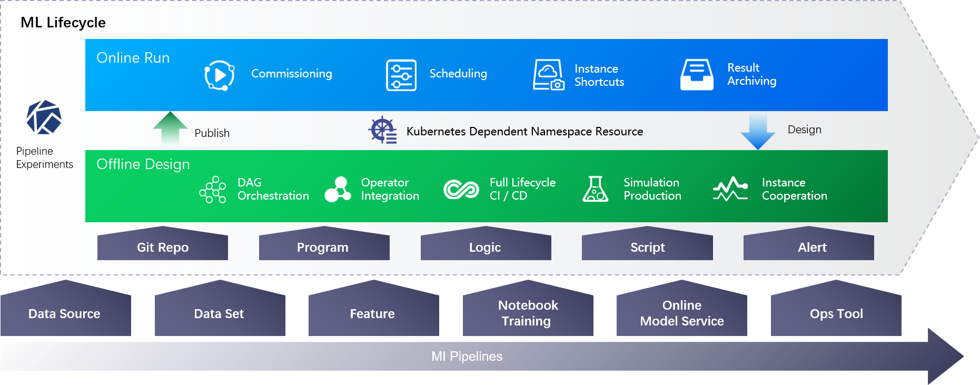Click the Offline Design heading

pos(143,164)
